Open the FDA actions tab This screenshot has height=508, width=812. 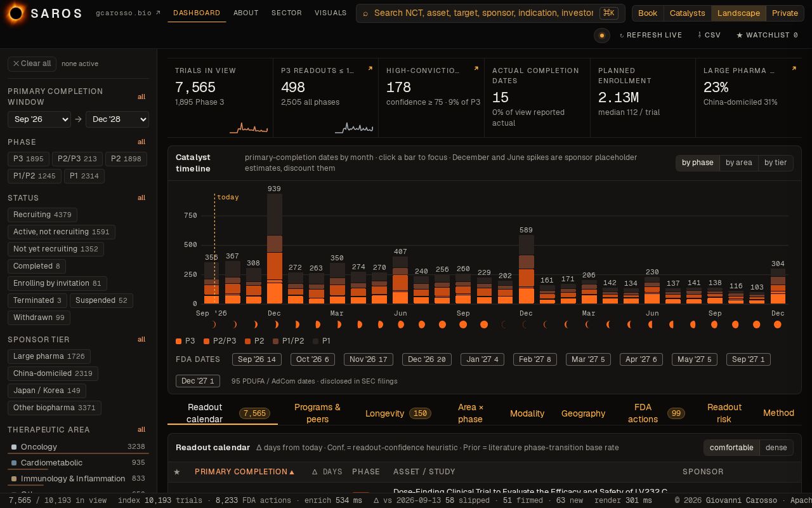coord(656,413)
